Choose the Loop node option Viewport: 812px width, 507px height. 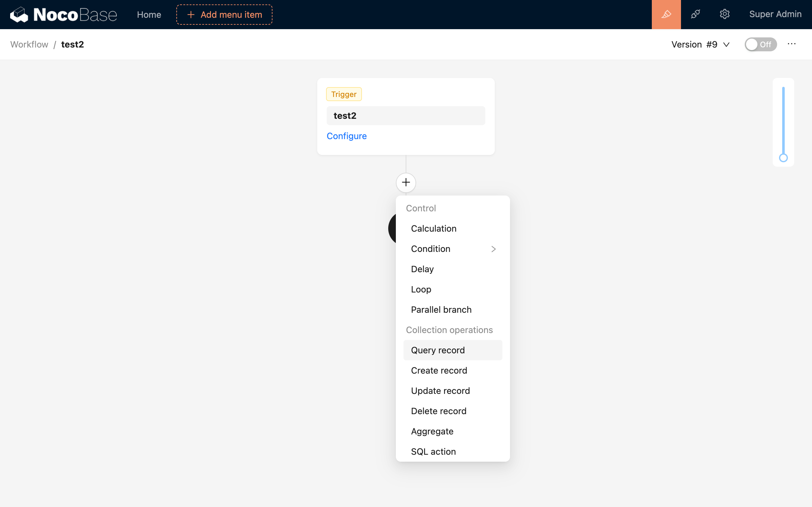pyautogui.click(x=421, y=289)
